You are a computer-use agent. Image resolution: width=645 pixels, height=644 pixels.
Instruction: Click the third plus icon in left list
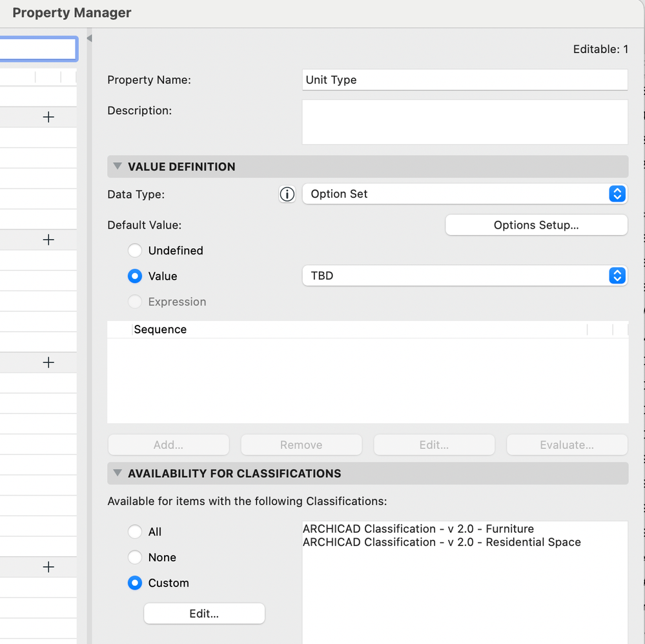(x=48, y=362)
